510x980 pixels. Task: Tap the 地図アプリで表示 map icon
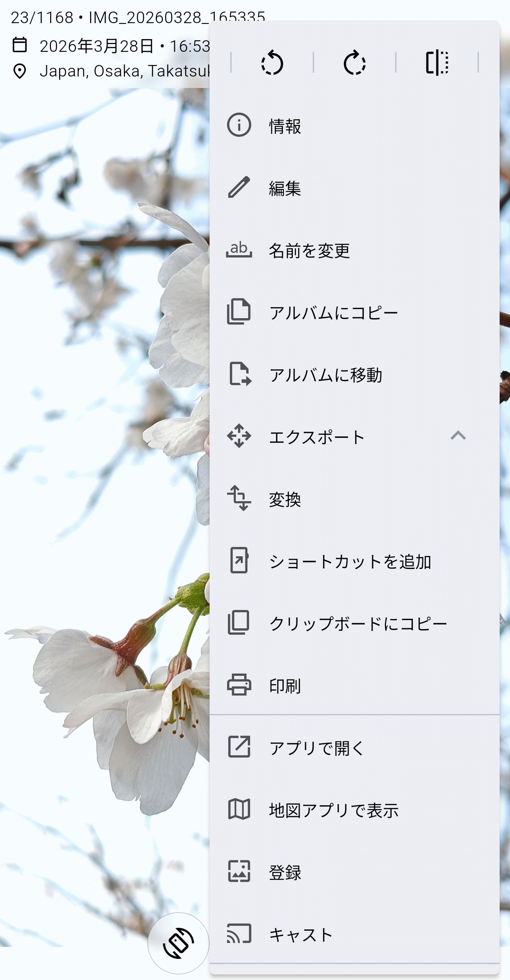click(x=239, y=809)
